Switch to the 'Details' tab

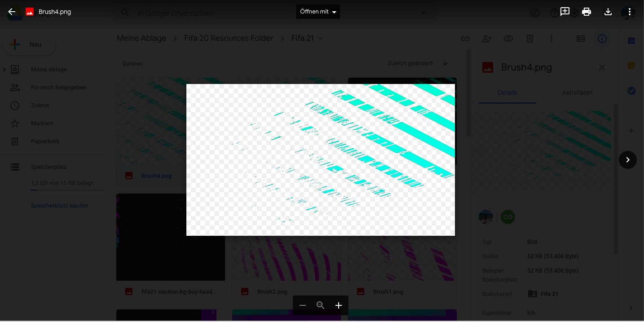pos(507,93)
